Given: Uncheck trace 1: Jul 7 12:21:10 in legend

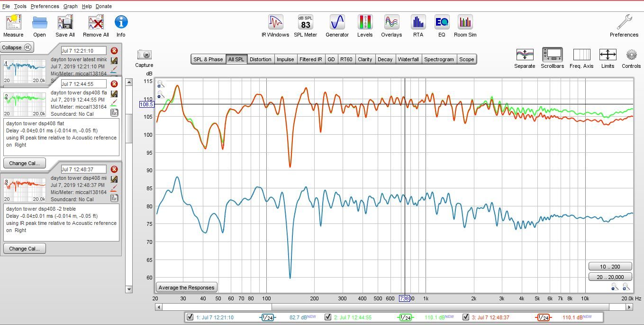Looking at the screenshot, I should (190, 317).
